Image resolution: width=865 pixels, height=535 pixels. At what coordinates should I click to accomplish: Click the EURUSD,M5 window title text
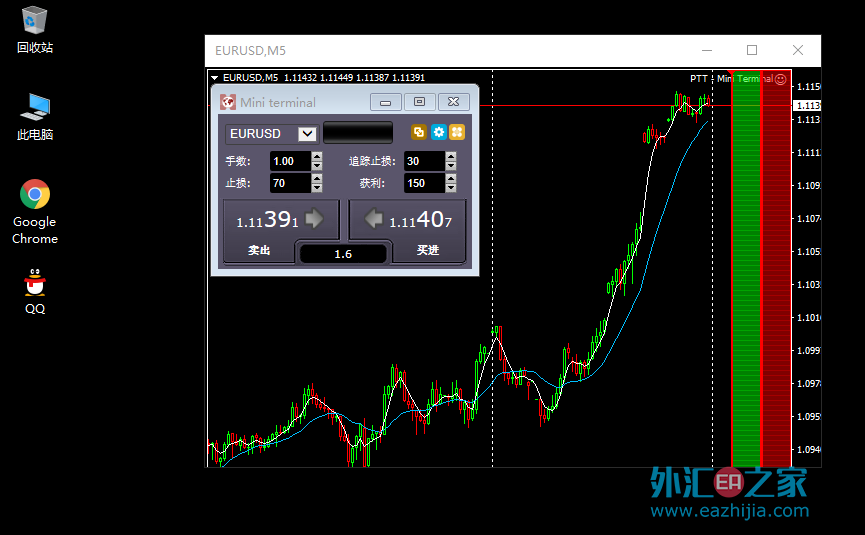point(250,51)
